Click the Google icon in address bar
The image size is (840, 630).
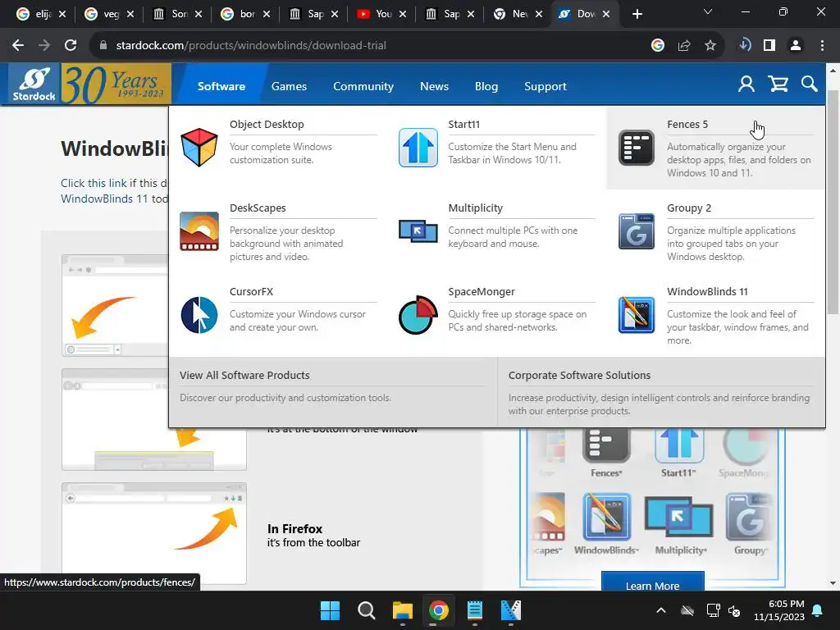coord(658,46)
